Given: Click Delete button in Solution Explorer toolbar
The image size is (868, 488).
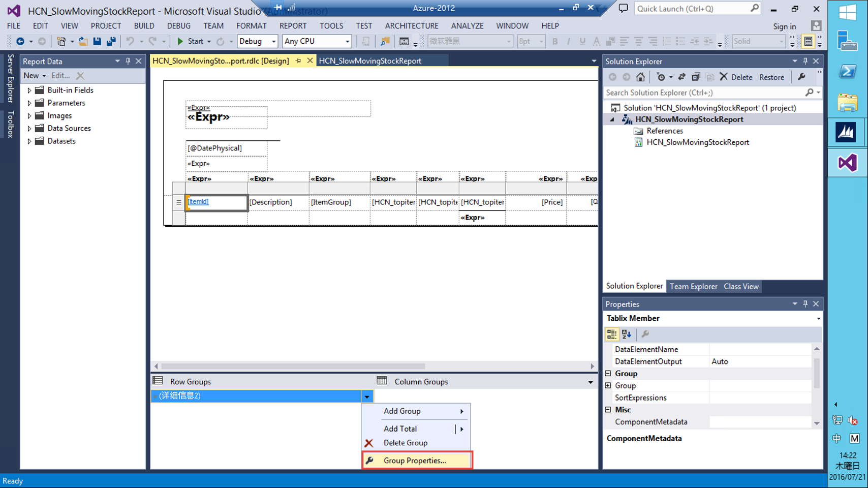Looking at the screenshot, I should (x=736, y=77).
